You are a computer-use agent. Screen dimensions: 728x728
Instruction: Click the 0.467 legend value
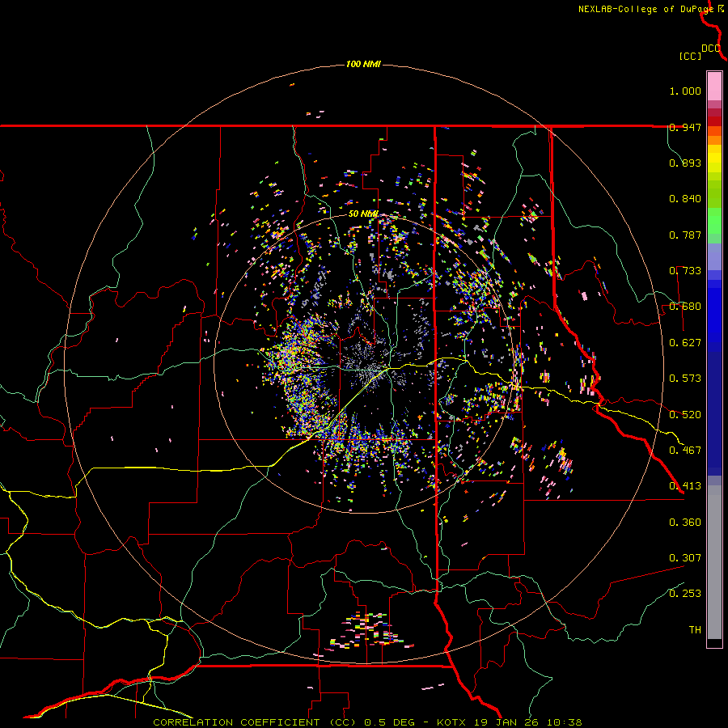pos(685,451)
